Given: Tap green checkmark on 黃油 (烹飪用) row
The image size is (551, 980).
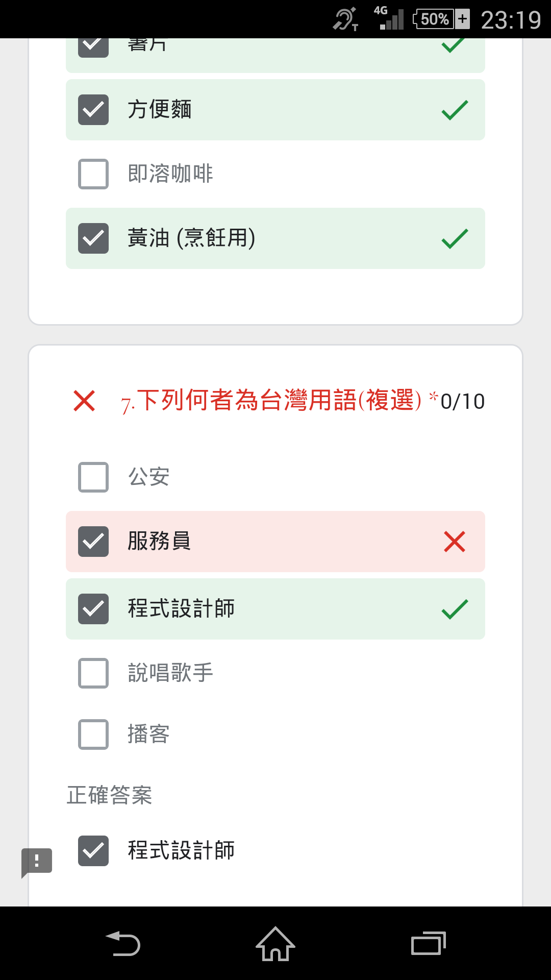Looking at the screenshot, I should pos(455,238).
